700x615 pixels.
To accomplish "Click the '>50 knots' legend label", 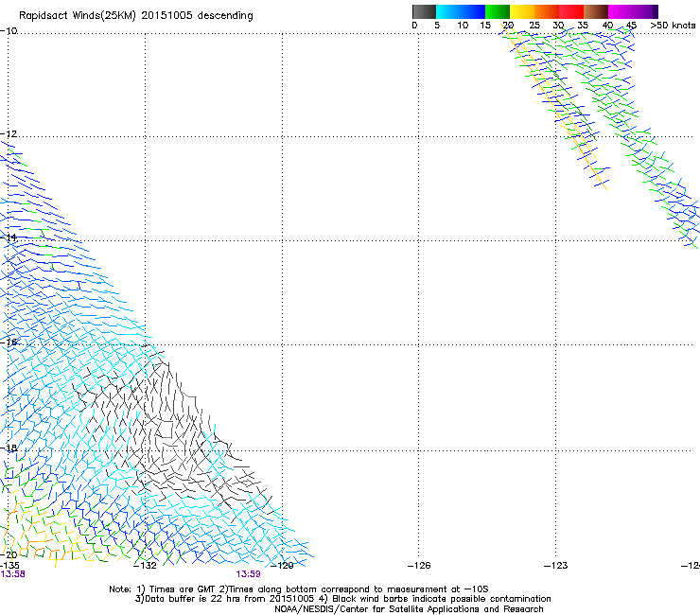I will click(x=673, y=26).
